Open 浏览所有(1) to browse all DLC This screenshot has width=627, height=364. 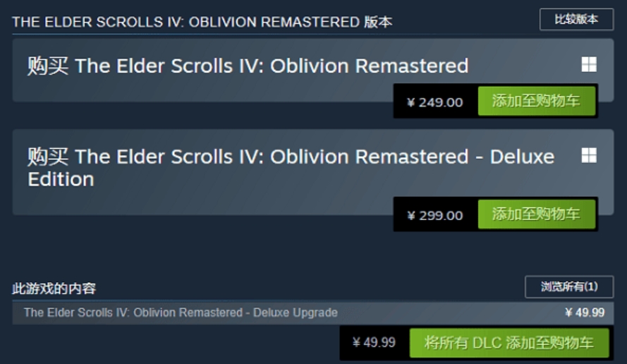569,287
